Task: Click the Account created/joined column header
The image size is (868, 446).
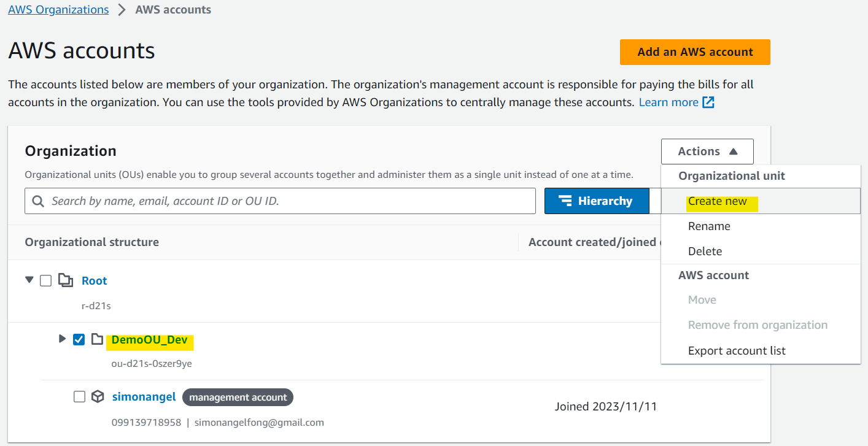Action: pos(594,242)
